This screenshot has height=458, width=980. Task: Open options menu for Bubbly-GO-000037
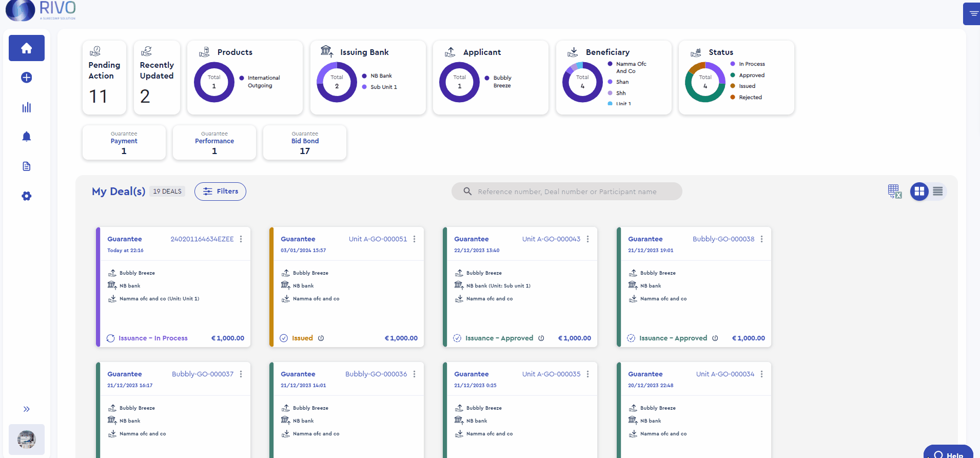click(241, 374)
